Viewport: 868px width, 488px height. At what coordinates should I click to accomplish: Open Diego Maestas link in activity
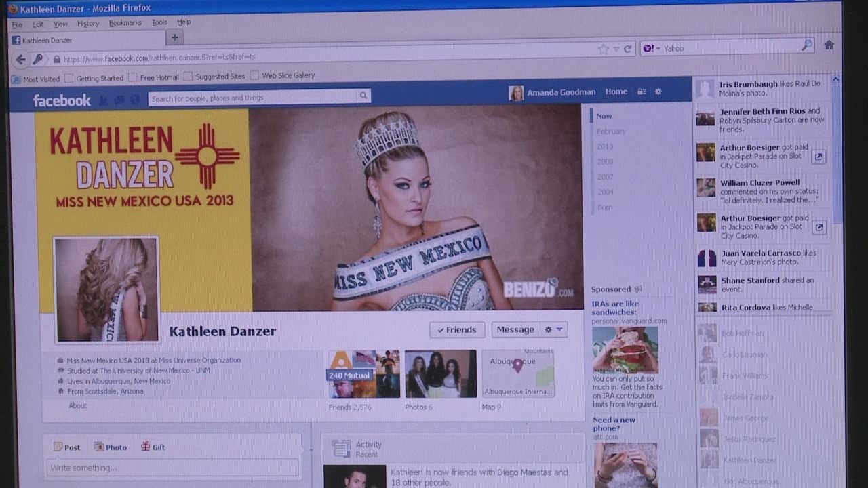click(x=526, y=472)
